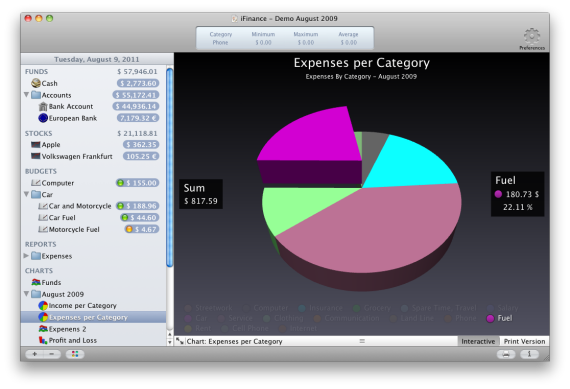Click the plus add button
Image resolution: width=570 pixels, height=389 pixels.
tap(34, 354)
